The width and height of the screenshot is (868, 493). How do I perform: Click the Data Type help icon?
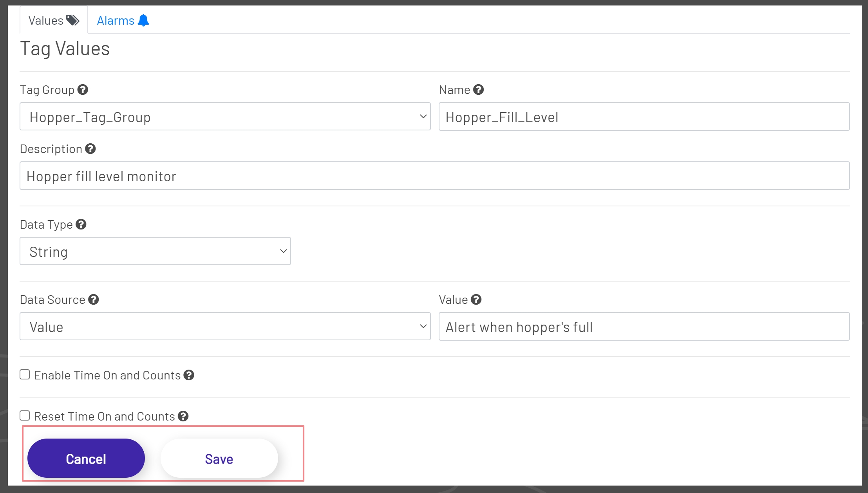pos(81,224)
